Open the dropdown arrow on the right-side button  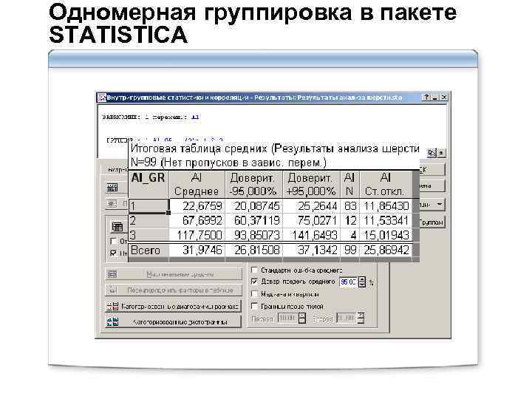[440, 204]
